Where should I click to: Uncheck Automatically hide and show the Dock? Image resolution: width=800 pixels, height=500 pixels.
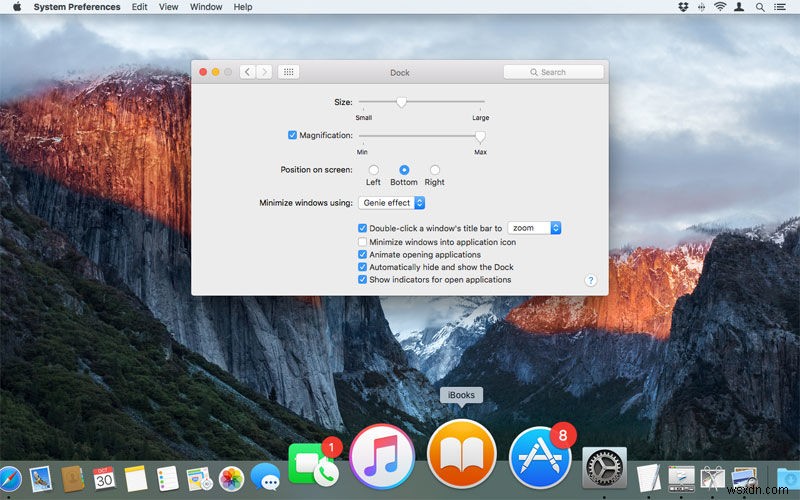point(362,267)
